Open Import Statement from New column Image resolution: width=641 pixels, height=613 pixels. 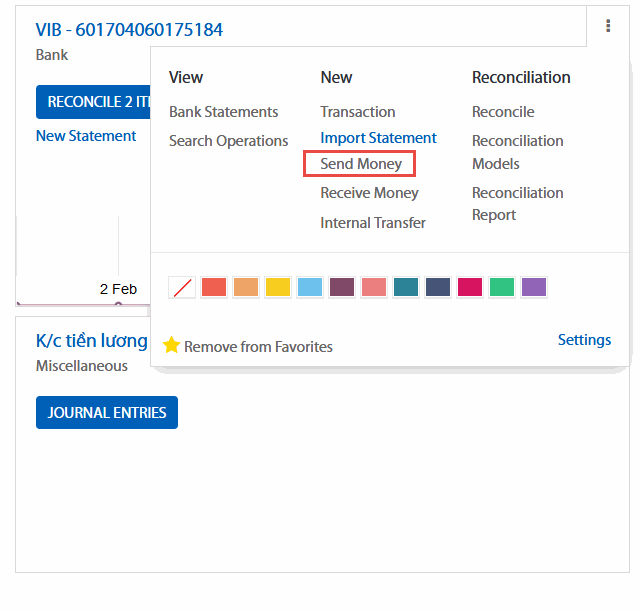coord(378,138)
